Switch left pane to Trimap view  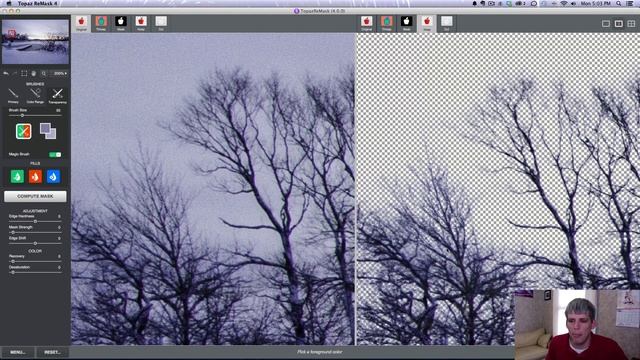(x=101, y=23)
